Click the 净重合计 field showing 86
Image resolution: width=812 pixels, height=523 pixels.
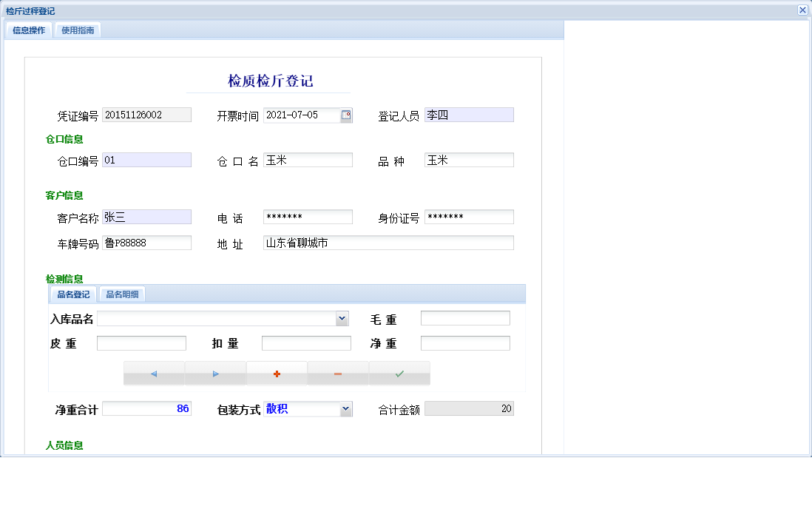click(146, 408)
